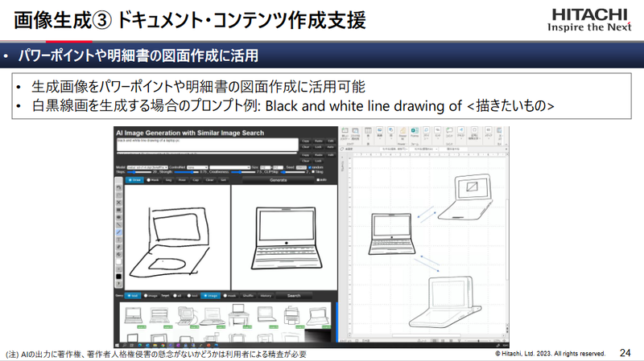Select the laptop-on-table thumbnail in results
Viewport: 644px width, 361px height.
[x=238, y=315]
